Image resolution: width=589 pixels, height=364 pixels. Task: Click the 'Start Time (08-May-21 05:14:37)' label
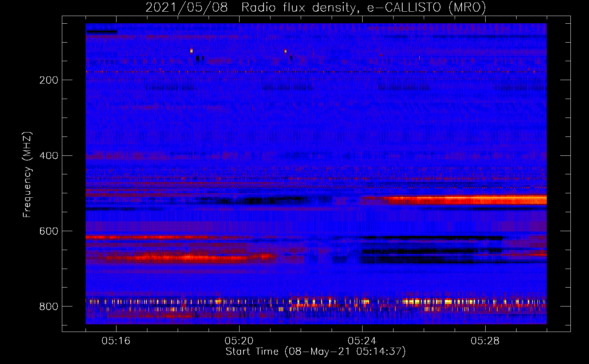(316, 352)
